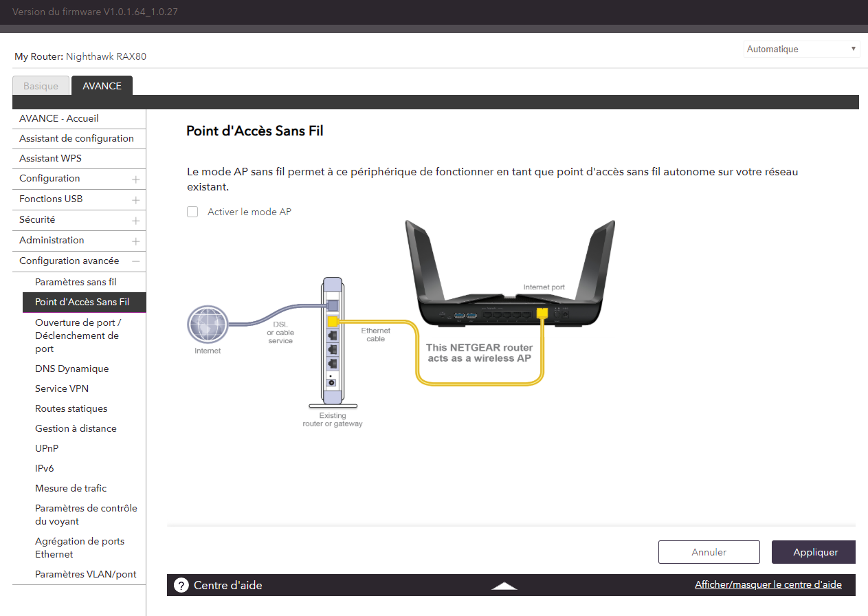Click the Appliquer button
The image size is (868, 616).
(814, 552)
